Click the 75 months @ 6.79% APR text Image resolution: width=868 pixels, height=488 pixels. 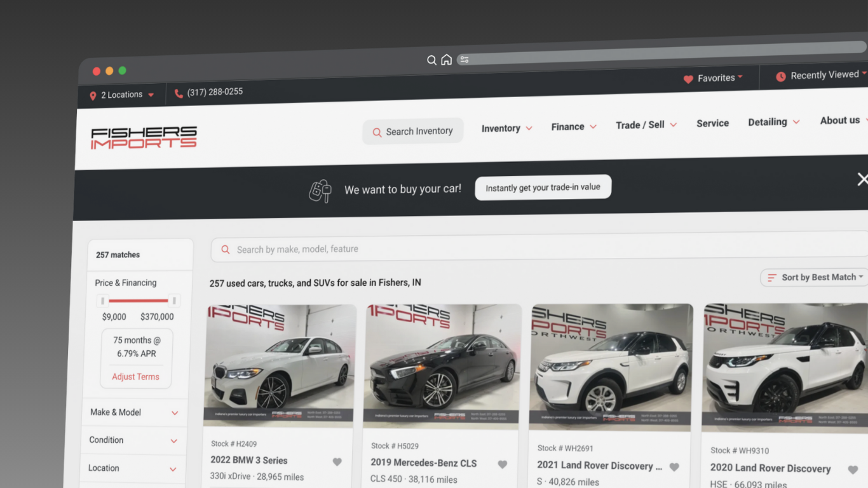point(137,347)
